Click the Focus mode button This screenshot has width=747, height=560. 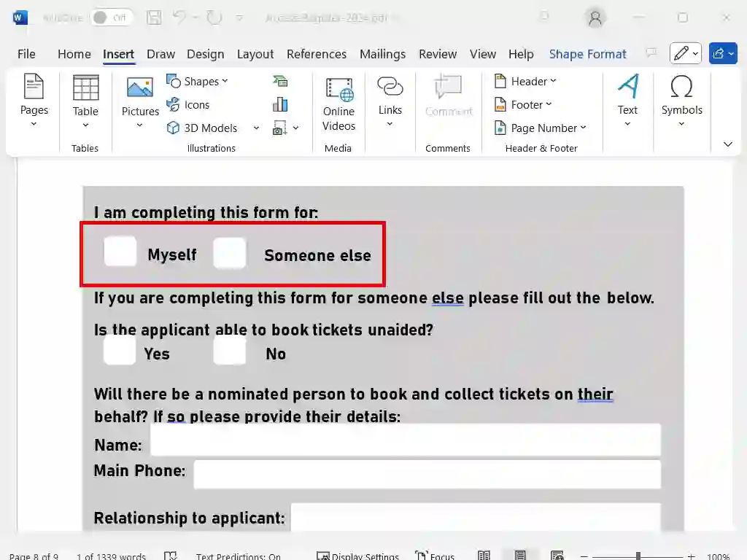pos(435,556)
